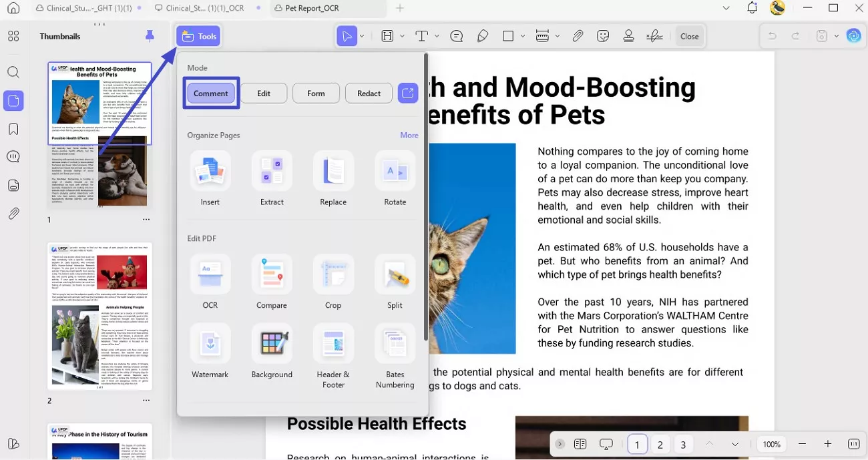Open the Crop tool
The image size is (868, 460).
(333, 282)
